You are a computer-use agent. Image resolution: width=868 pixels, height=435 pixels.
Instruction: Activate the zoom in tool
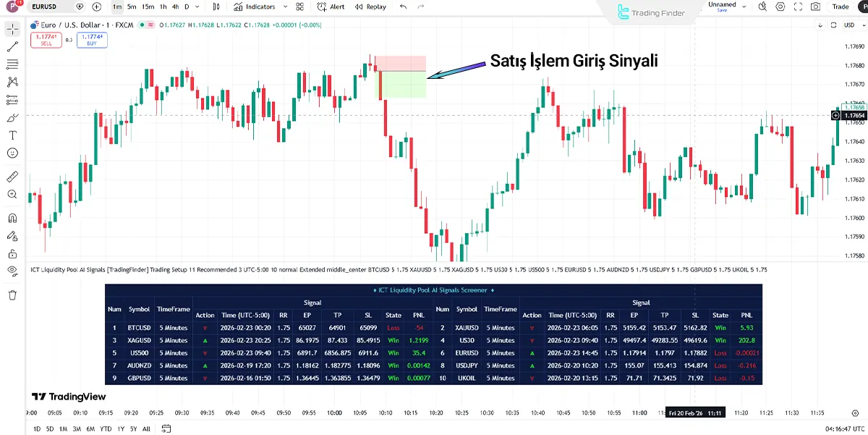12,194
